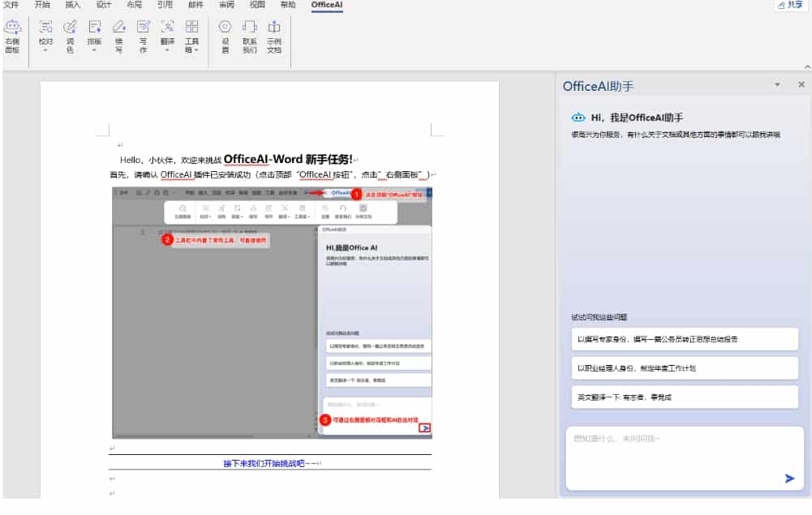The height and width of the screenshot is (515, 812).
Task: Click the 试试问我这些问题 label
Action: pos(599,317)
